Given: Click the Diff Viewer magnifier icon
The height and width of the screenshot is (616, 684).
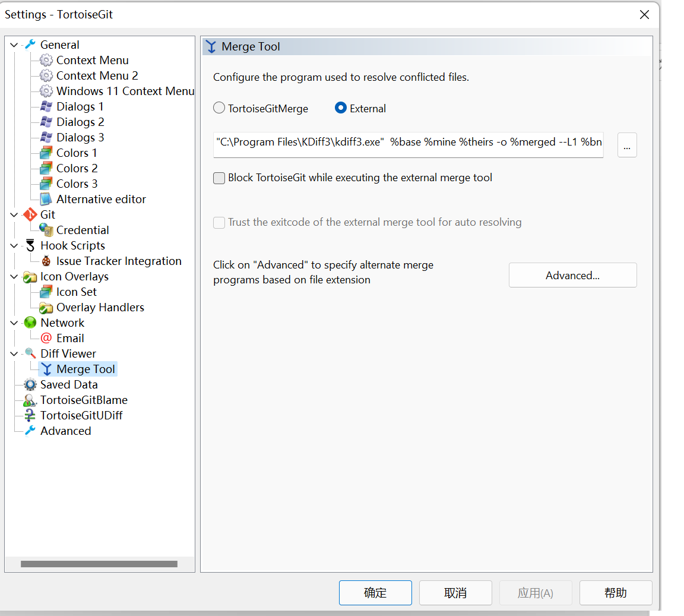Looking at the screenshot, I should 30,353.
